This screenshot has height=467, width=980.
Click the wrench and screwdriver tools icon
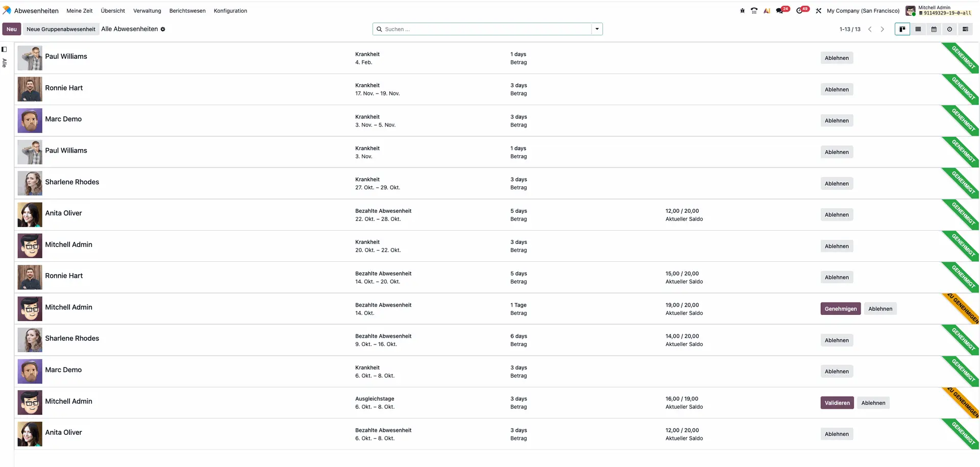pos(819,11)
